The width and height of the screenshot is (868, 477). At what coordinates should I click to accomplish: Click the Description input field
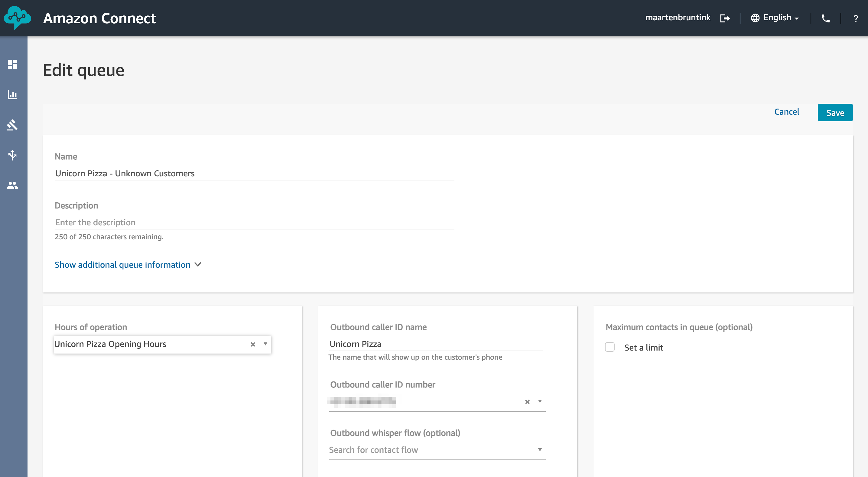tap(254, 223)
